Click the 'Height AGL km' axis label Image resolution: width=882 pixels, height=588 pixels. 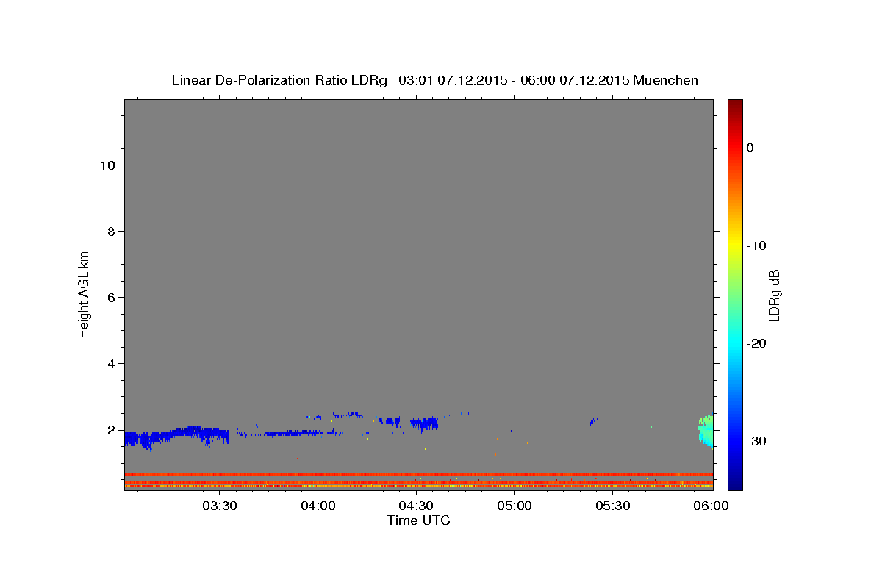(84, 293)
